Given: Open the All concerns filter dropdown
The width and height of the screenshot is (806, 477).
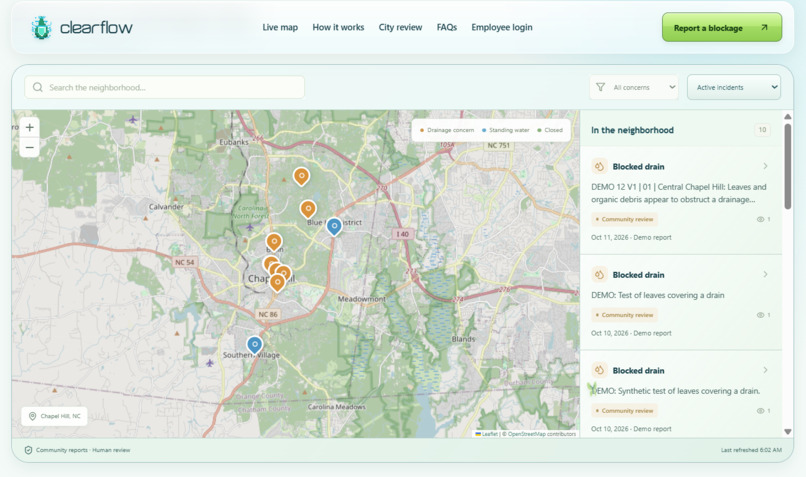Looking at the screenshot, I should pos(634,87).
